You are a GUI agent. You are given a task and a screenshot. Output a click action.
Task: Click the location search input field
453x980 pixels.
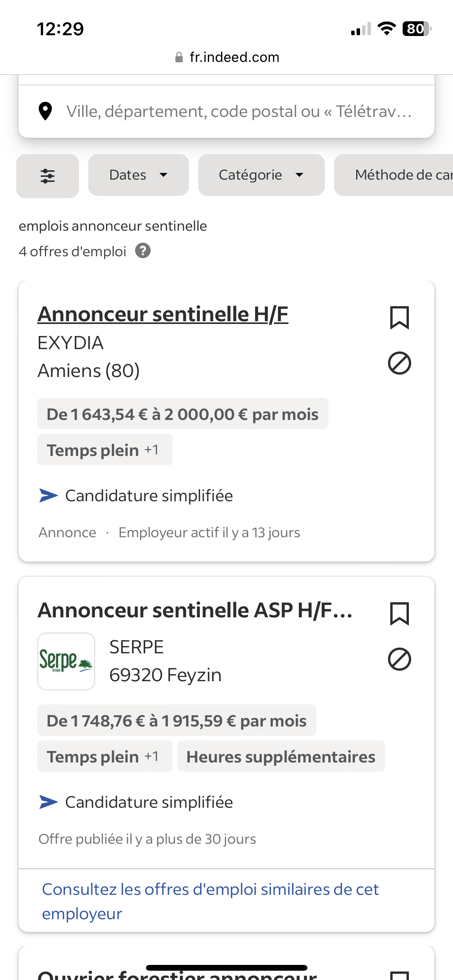239,111
